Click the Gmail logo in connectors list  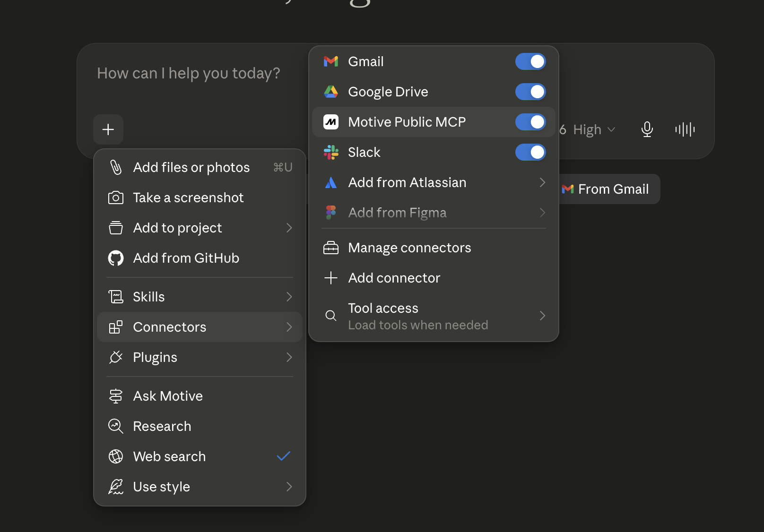331,61
